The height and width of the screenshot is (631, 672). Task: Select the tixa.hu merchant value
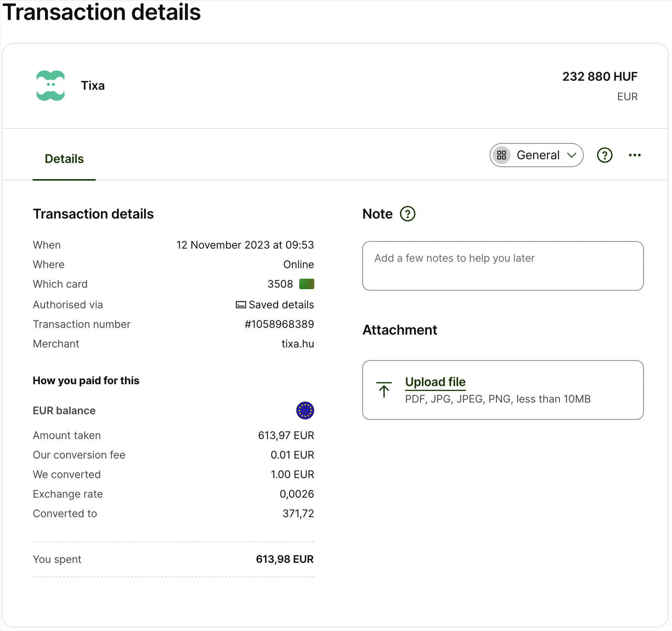click(298, 344)
